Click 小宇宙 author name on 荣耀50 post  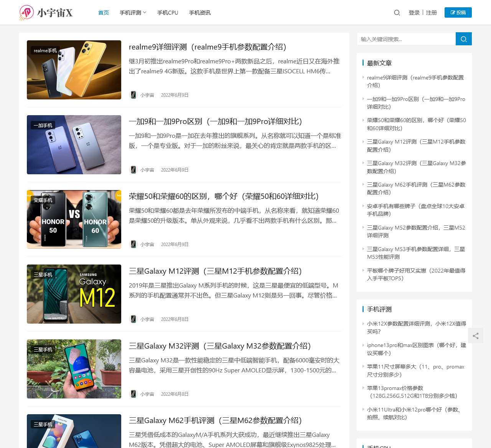(147, 244)
